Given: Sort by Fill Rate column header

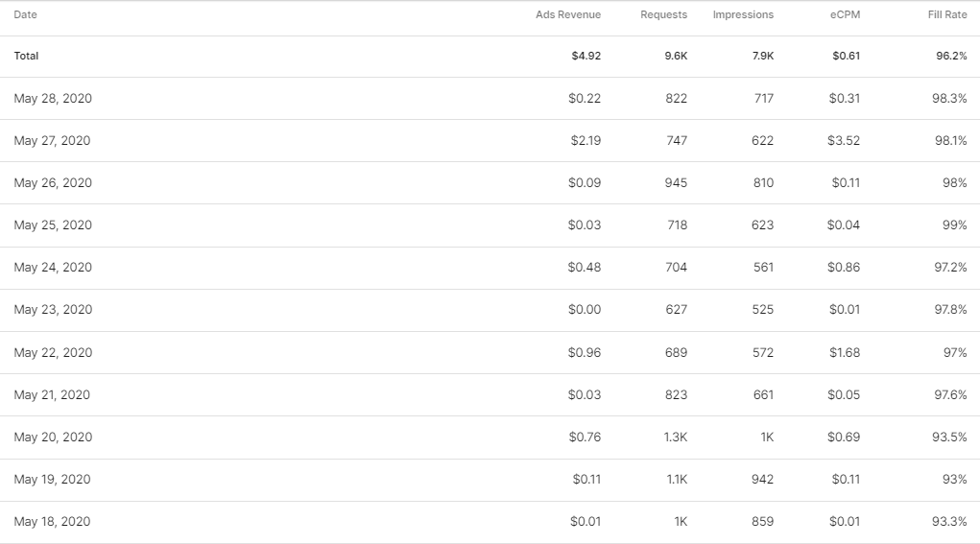Looking at the screenshot, I should [x=947, y=15].
